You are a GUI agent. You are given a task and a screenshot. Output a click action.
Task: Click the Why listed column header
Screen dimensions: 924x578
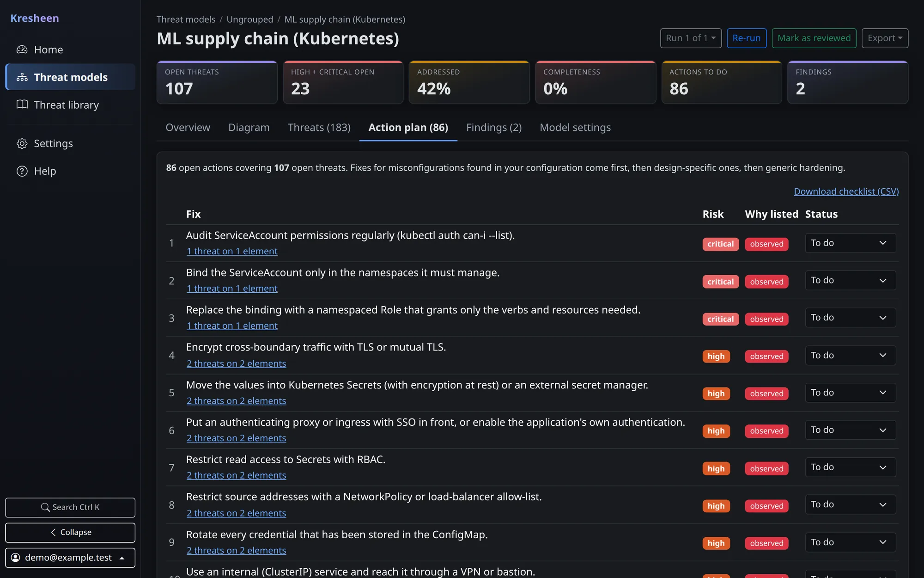coord(772,214)
